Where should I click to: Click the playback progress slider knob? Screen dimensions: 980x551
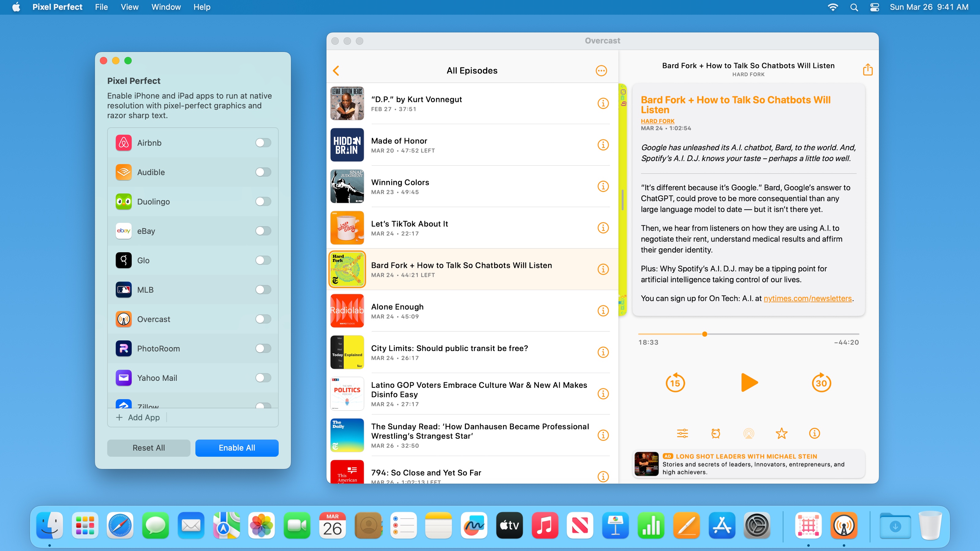[705, 334]
